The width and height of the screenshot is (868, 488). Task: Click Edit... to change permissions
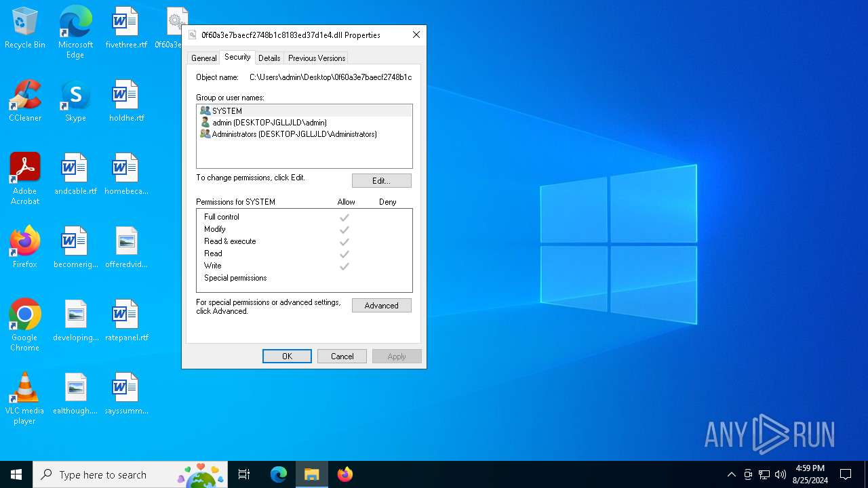pyautogui.click(x=381, y=181)
